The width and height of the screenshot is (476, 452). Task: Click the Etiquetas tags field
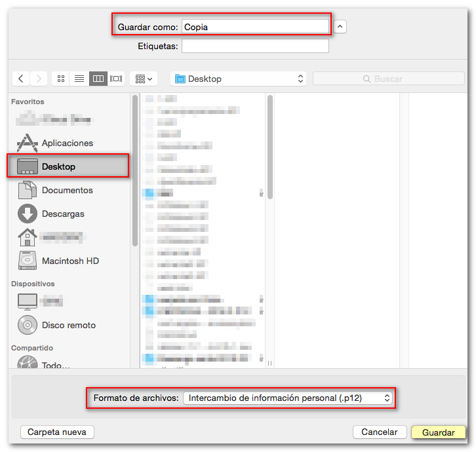click(x=255, y=46)
